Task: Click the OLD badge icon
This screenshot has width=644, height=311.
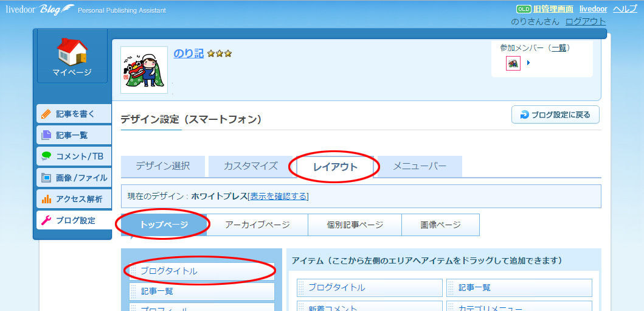Action: pos(523,9)
